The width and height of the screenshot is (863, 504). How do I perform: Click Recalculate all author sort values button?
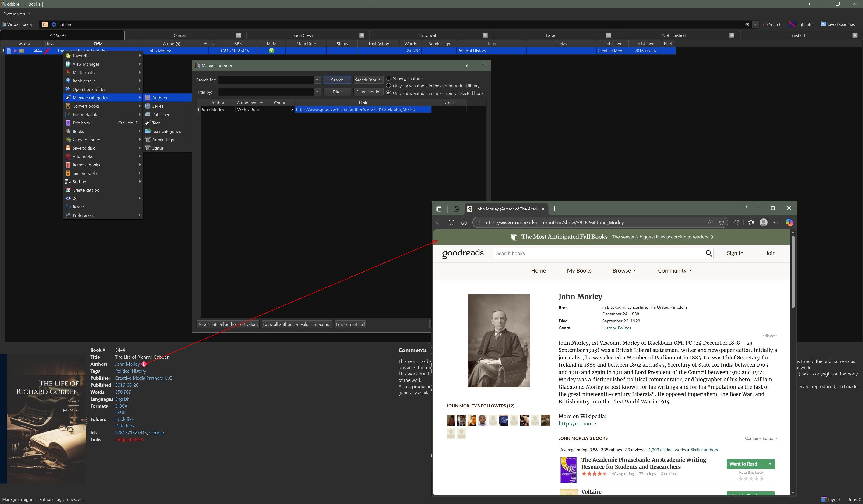click(228, 324)
